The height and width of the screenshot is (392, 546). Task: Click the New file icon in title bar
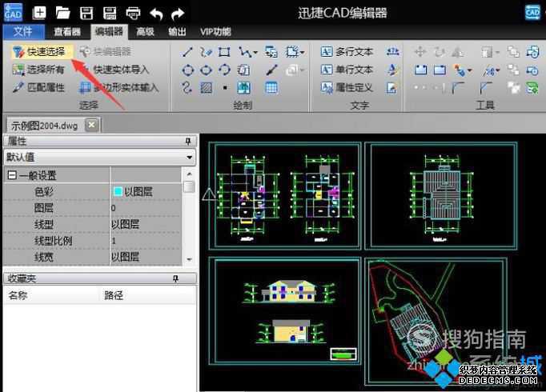39,14
